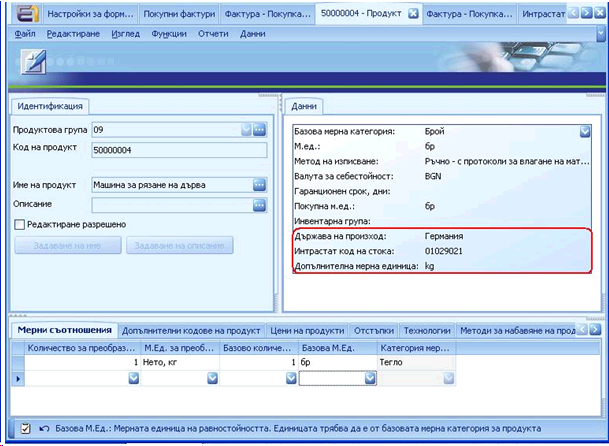The height and width of the screenshot is (446, 609).
Task: Open ellipsis button next to Име на продукт
Action: click(x=259, y=185)
